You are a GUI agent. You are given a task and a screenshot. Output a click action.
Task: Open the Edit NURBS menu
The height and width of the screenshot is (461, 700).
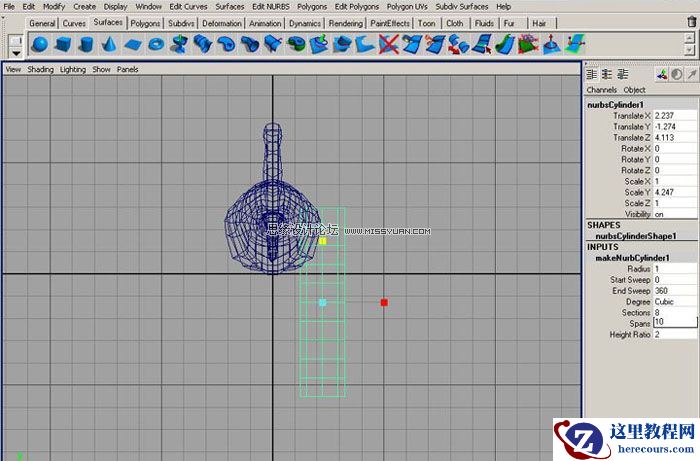click(271, 6)
